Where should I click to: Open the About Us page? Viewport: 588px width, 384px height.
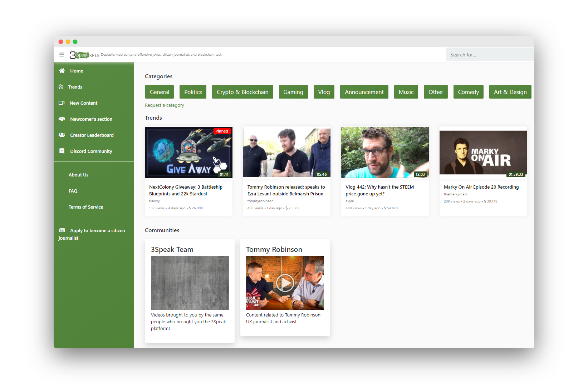coord(78,175)
